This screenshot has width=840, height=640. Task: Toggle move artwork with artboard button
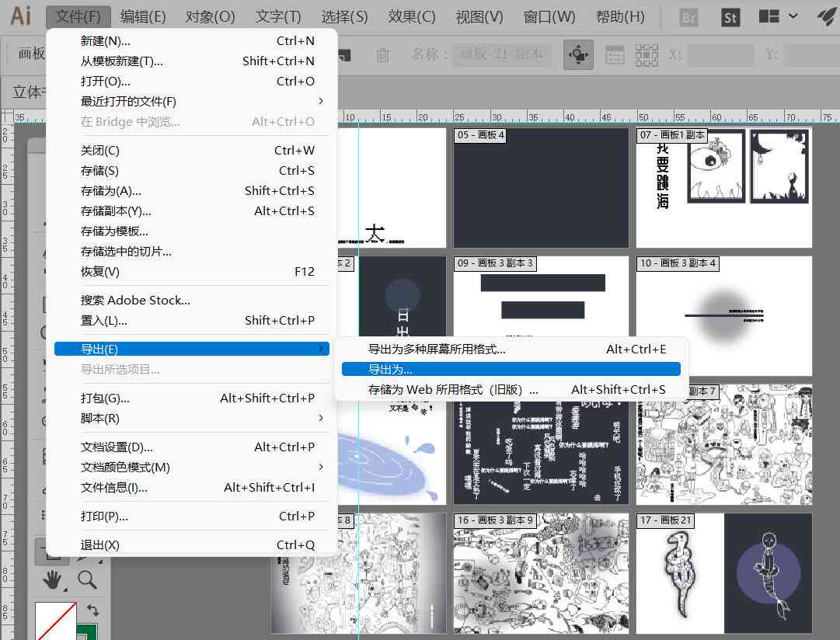point(578,54)
